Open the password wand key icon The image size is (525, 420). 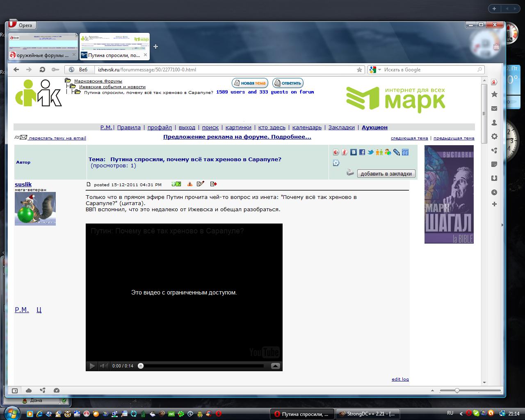coord(55,70)
